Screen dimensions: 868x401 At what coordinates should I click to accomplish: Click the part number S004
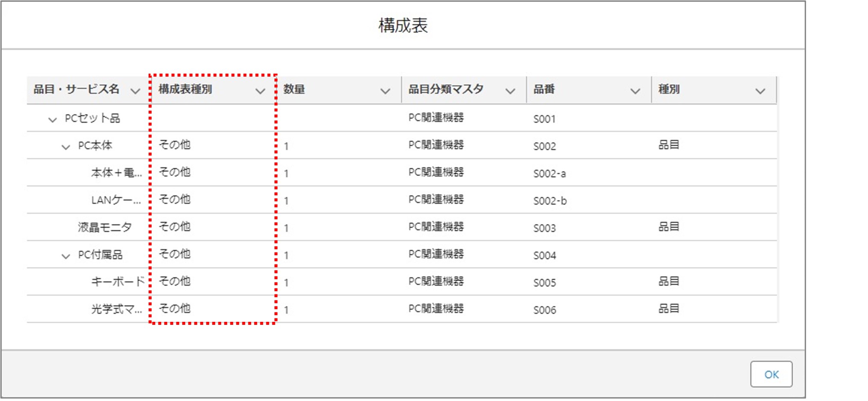(x=544, y=255)
